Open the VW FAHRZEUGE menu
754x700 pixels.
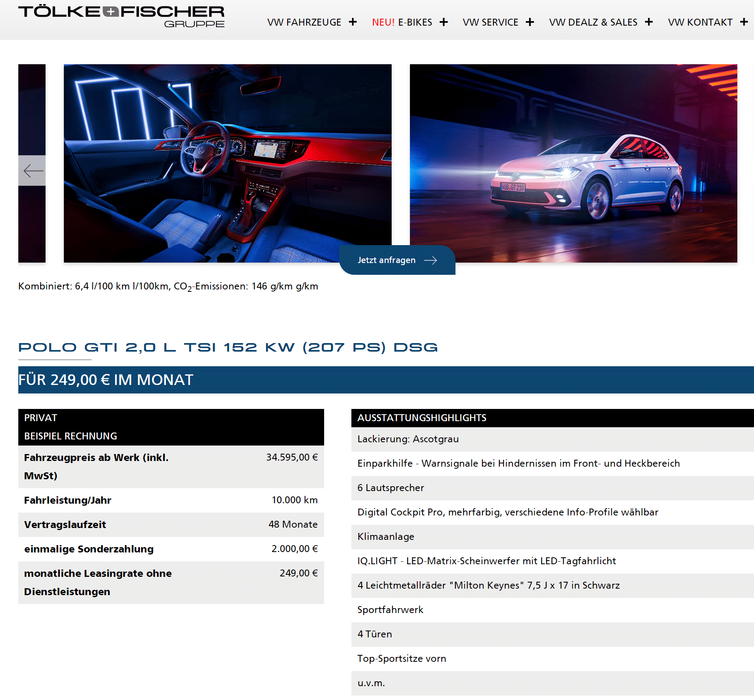[x=304, y=22]
